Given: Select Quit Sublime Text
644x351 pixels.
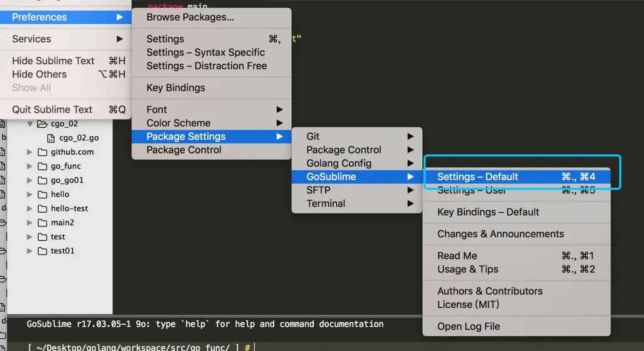Looking at the screenshot, I should (x=66, y=109).
